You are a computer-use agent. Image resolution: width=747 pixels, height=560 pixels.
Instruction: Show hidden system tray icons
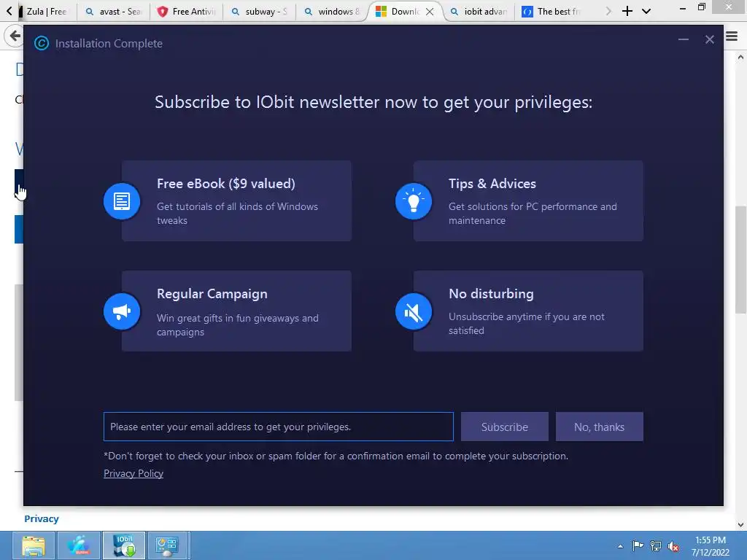[620, 546]
